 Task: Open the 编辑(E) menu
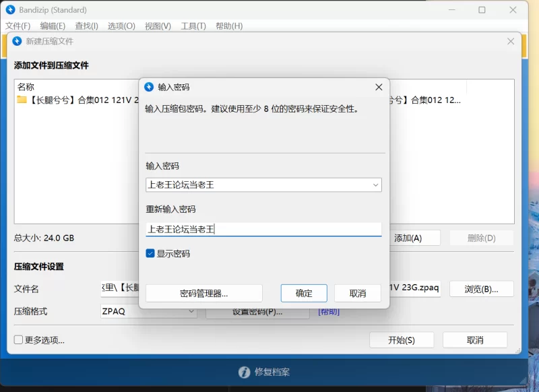tap(53, 26)
